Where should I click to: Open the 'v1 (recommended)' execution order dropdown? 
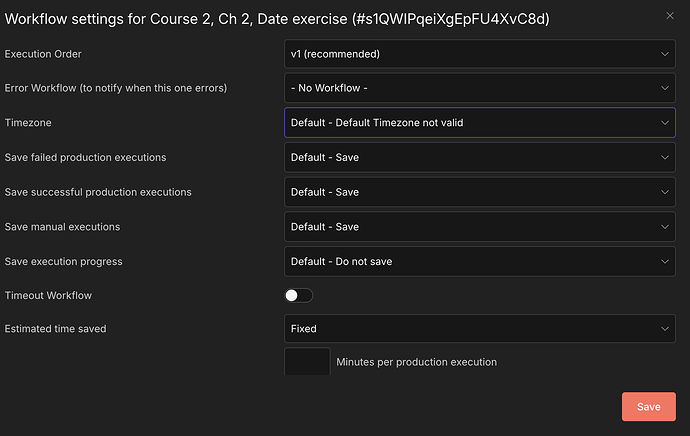click(x=470, y=54)
